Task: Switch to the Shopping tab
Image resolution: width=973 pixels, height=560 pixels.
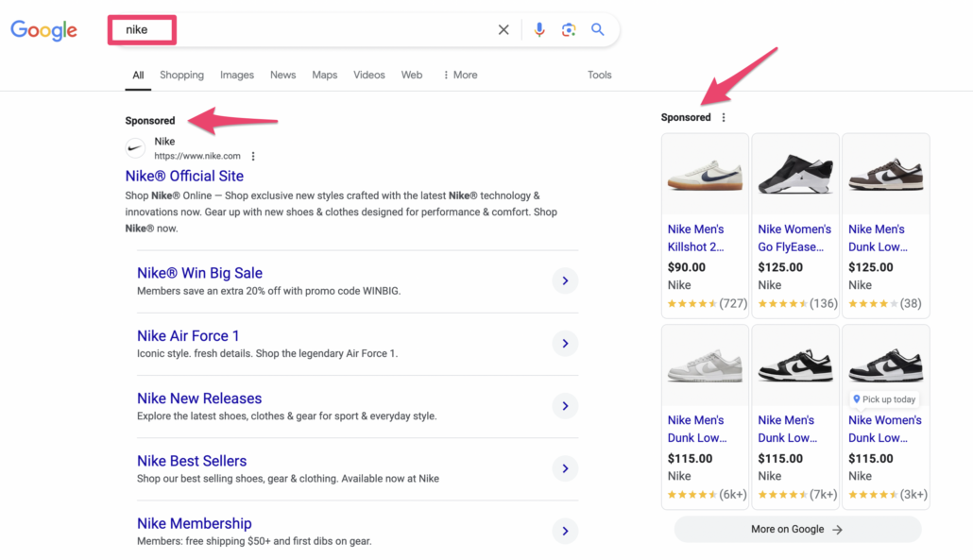Action: pos(181,76)
